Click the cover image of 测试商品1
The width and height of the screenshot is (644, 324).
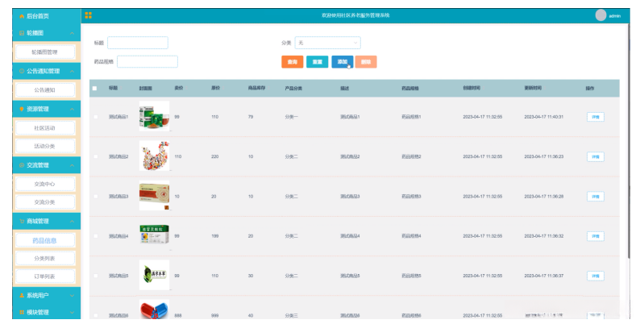[155, 116]
